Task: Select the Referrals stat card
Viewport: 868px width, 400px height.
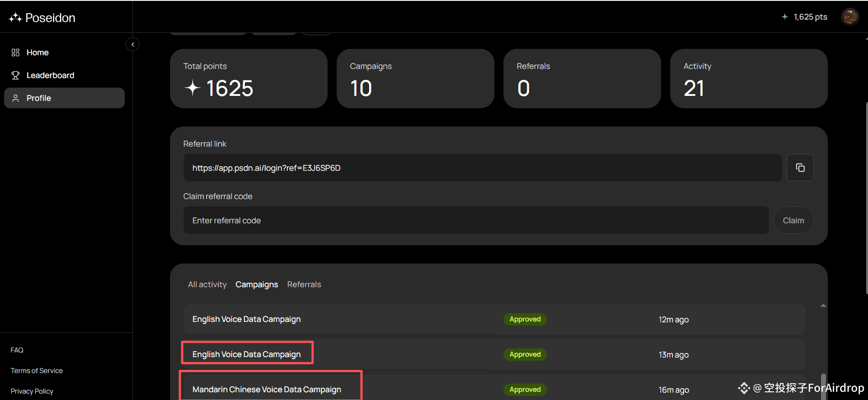Action: 582,79
